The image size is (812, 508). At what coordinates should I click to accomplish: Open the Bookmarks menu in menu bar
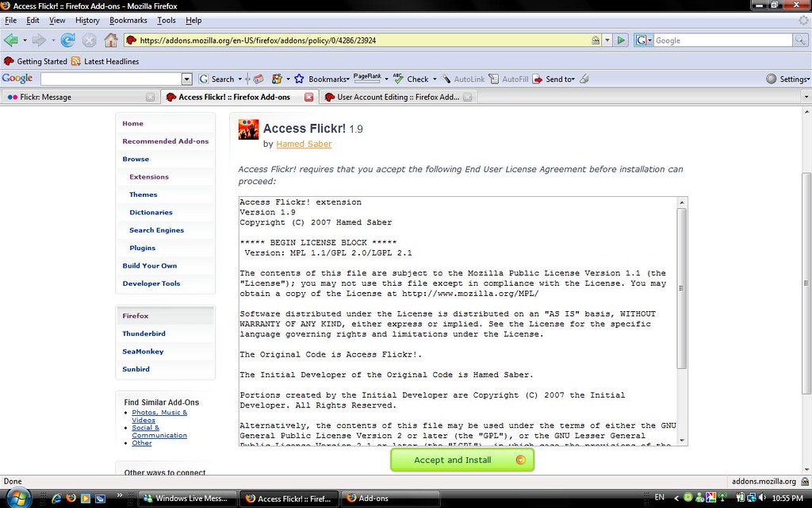click(x=128, y=20)
